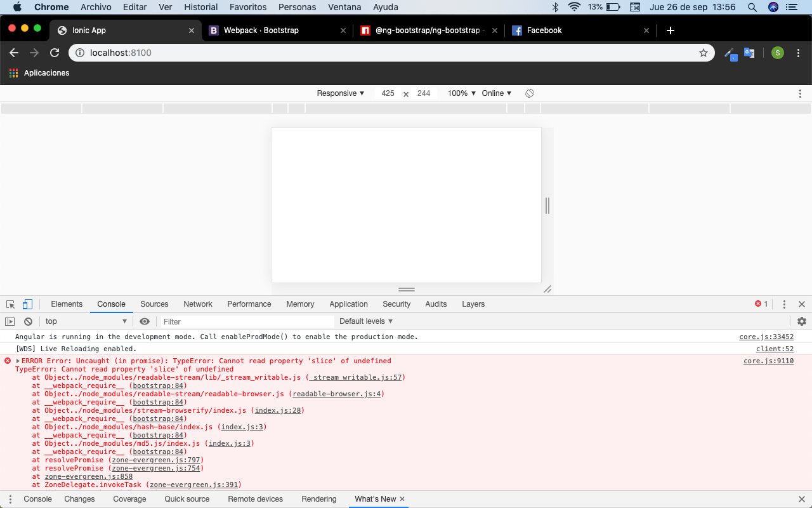Switch to Layers tab
812x508 pixels.
pyautogui.click(x=473, y=304)
